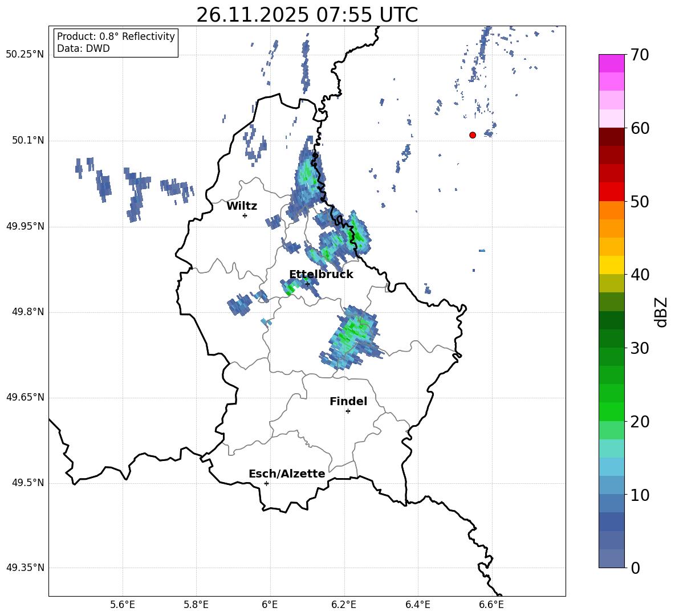
Task: Click the 5.6°E longitude label
Action: 123,605
